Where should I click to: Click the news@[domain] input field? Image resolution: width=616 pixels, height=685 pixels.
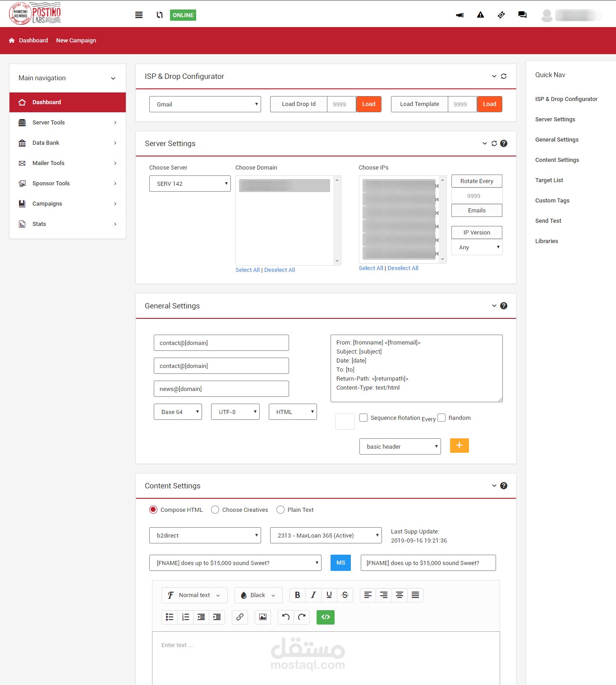(221, 389)
